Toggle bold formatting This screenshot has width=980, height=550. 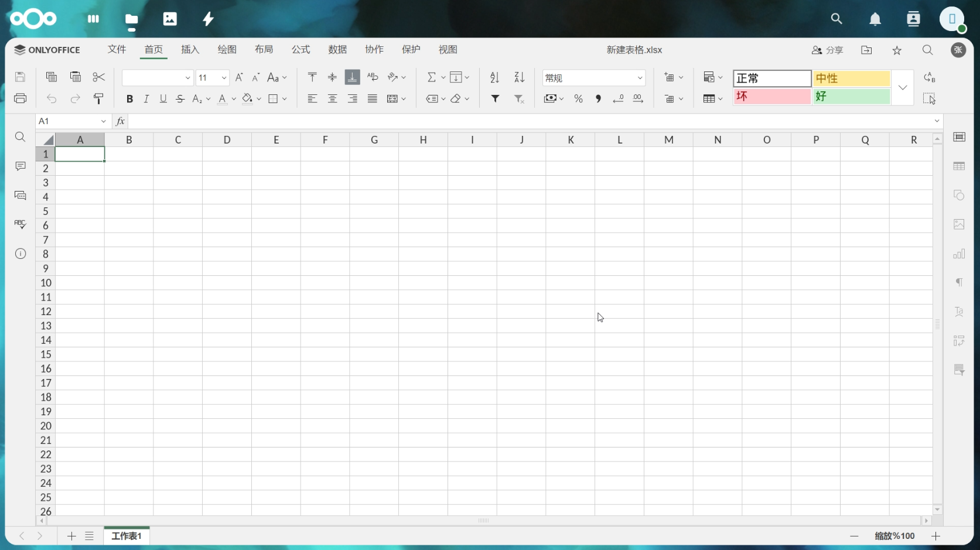coord(129,98)
